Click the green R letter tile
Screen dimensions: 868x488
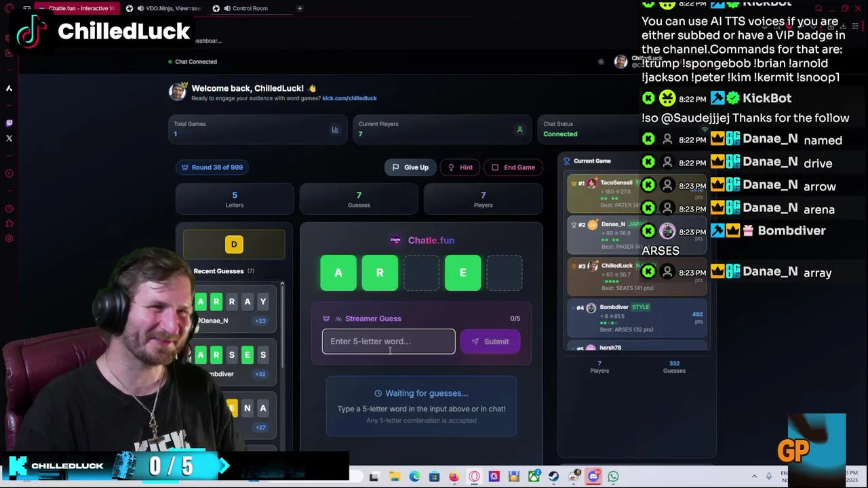pos(380,272)
